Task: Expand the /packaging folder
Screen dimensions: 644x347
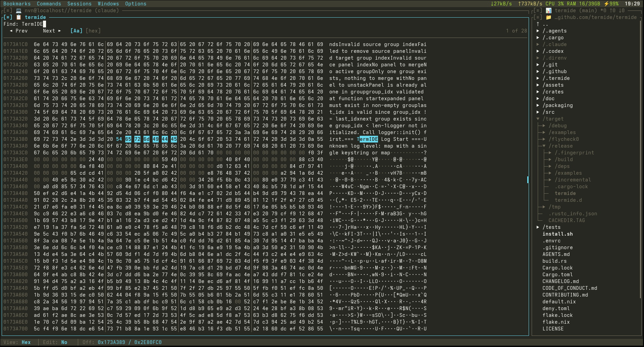Action: pyautogui.click(x=538, y=105)
